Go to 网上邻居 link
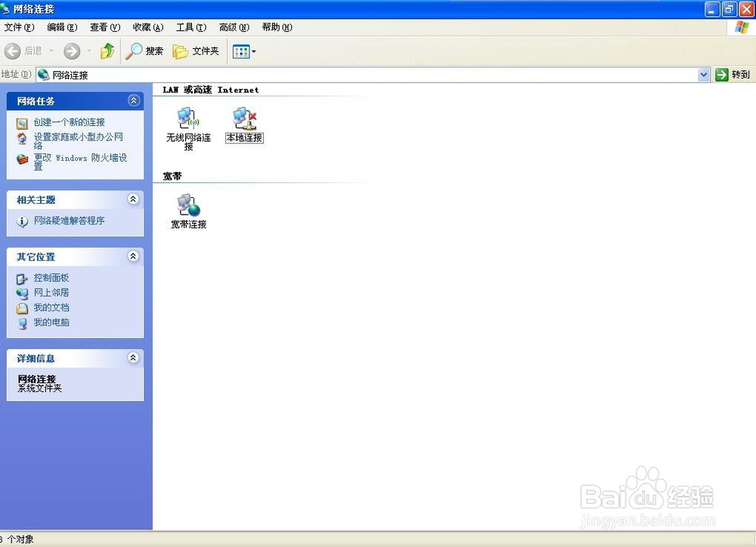The height and width of the screenshot is (547, 756). 51,292
